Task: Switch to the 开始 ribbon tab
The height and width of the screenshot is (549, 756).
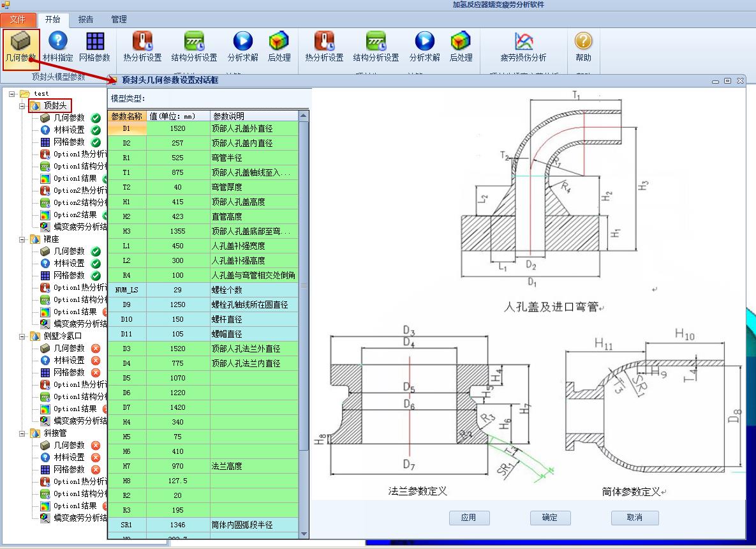Action: point(52,19)
